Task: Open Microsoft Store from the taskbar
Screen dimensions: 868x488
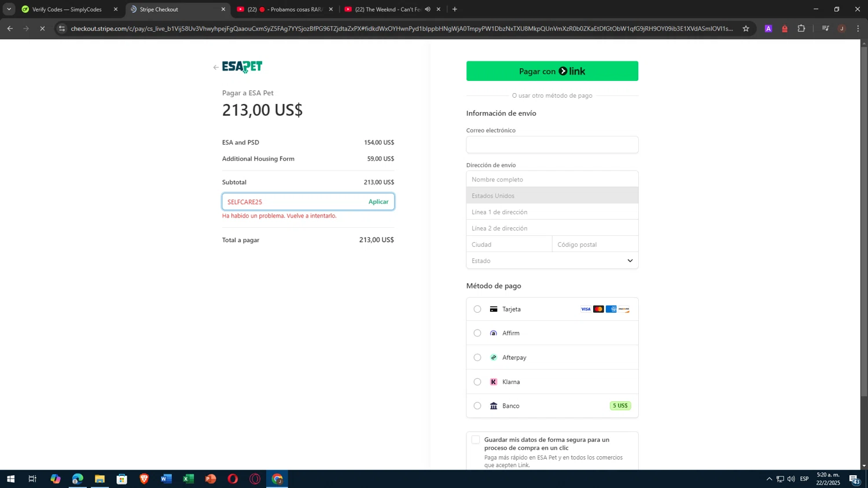Action: click(x=122, y=479)
